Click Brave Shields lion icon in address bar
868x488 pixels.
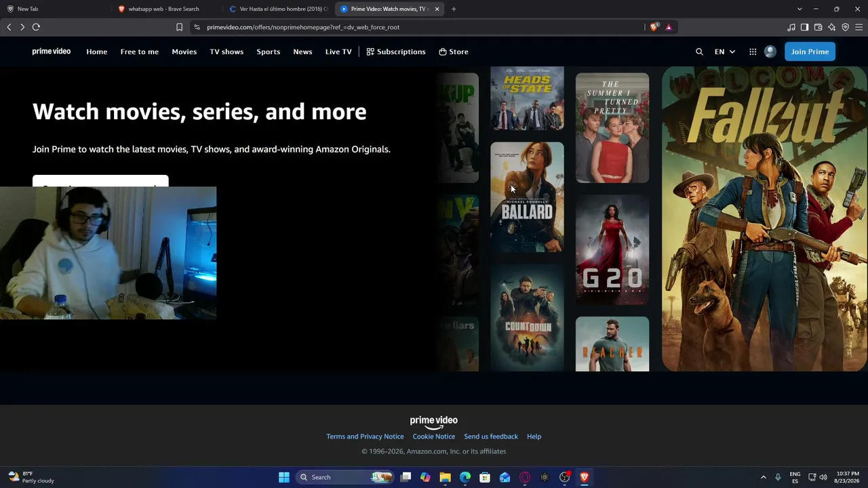[654, 27]
